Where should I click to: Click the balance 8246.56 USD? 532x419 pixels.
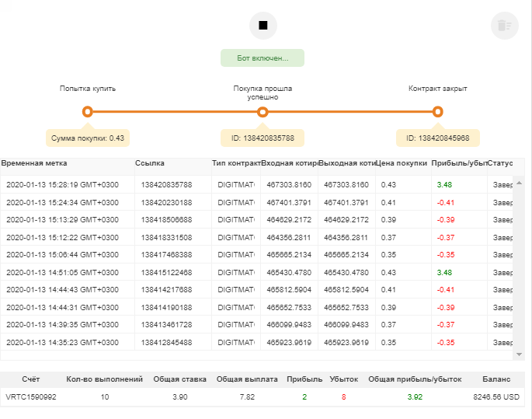point(496,397)
